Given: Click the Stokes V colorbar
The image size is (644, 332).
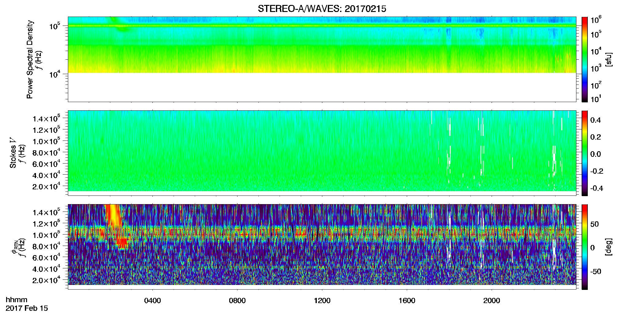Looking at the screenshot, I should click(x=585, y=153).
